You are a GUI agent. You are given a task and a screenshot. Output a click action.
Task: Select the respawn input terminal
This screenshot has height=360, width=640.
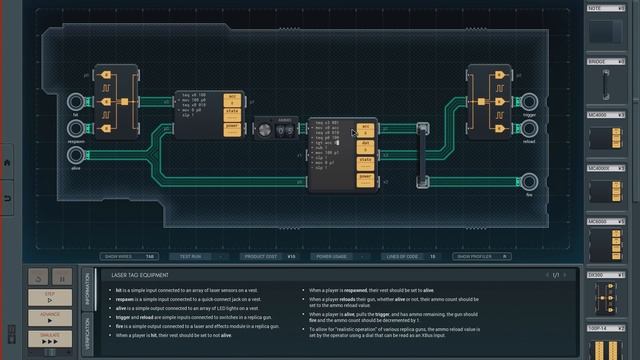[x=76, y=129]
